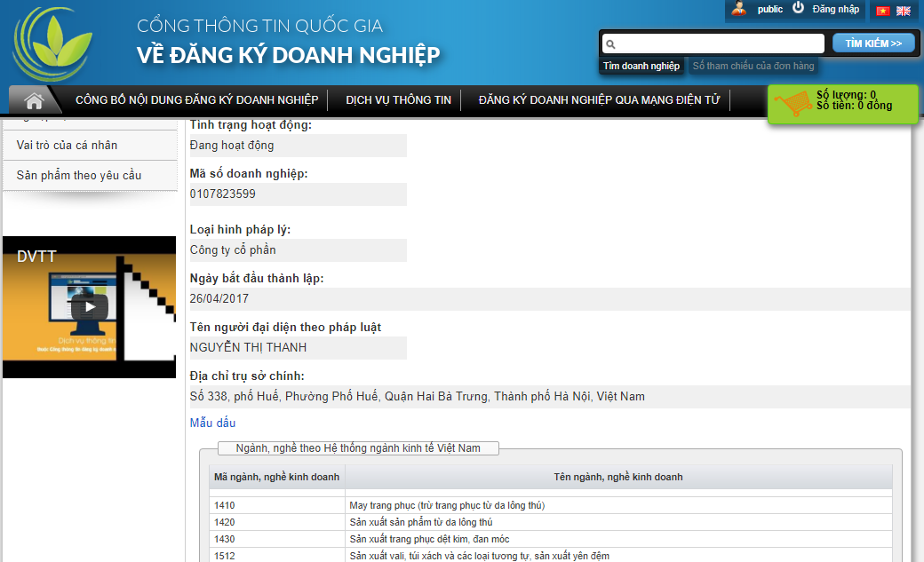Click the search input field

click(x=720, y=44)
